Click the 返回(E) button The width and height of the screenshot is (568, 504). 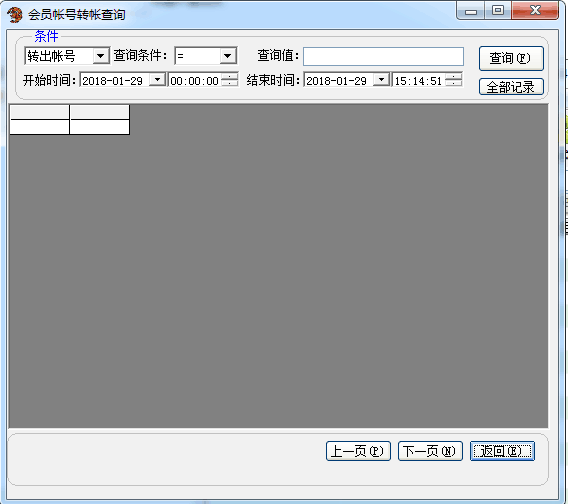point(502,451)
